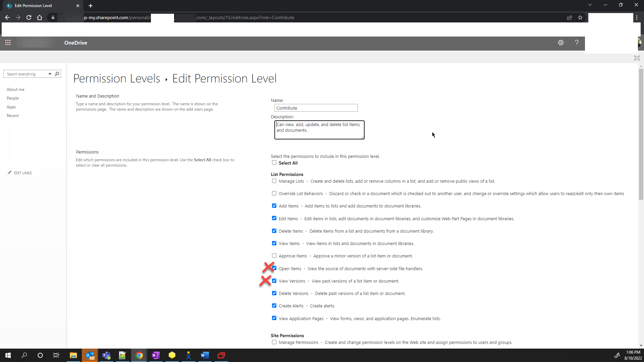This screenshot has width=644, height=362.
Task: Uncheck the View Items permission
Action: (x=274, y=243)
